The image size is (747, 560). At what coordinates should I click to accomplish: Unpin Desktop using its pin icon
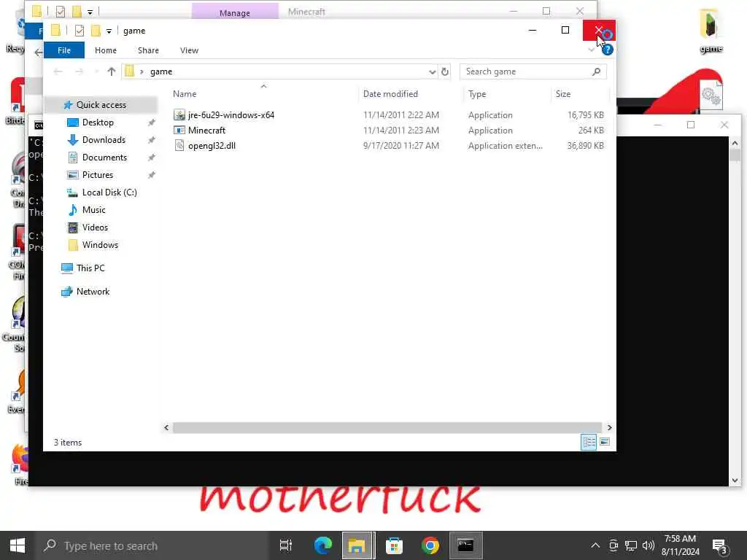pyautogui.click(x=152, y=122)
